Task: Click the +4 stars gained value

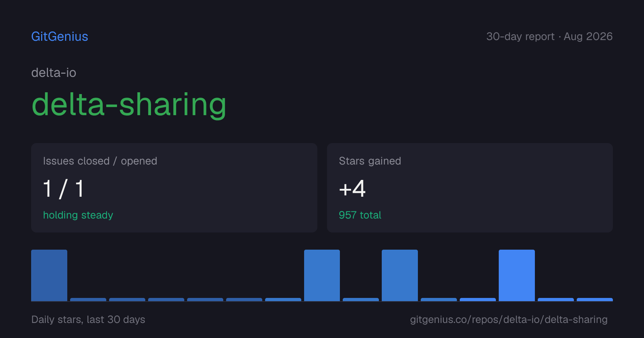Action: [352, 188]
